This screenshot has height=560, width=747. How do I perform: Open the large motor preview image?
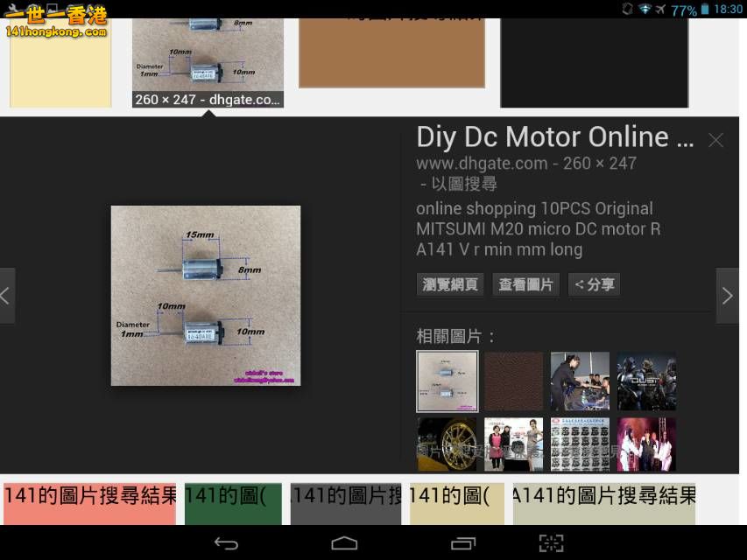[206, 296]
